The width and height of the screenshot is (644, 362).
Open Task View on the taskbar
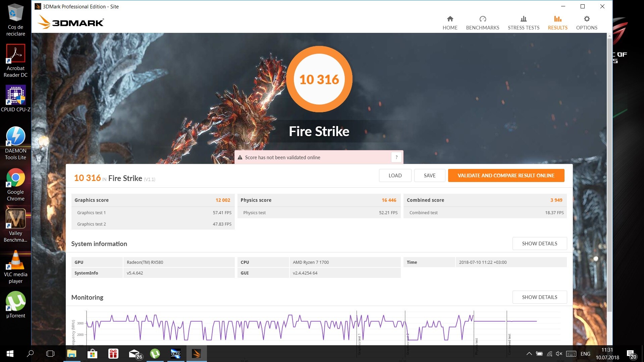tap(50, 354)
